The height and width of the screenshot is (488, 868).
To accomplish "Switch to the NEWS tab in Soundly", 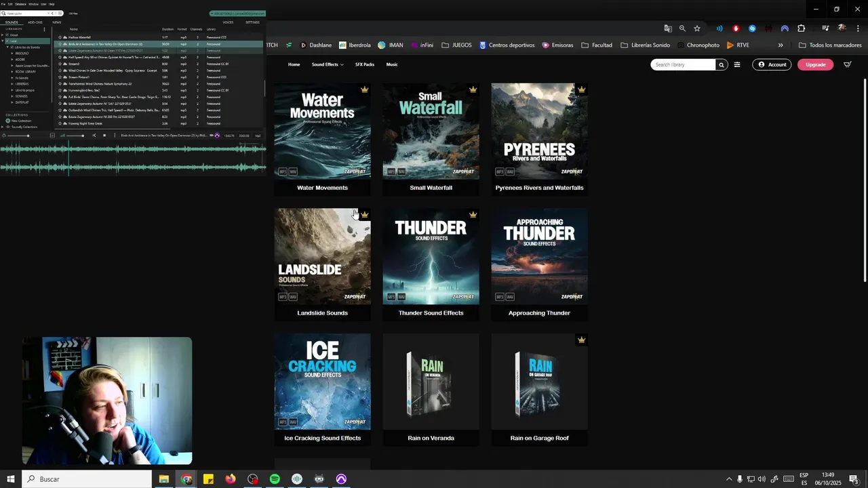I will [57, 22].
